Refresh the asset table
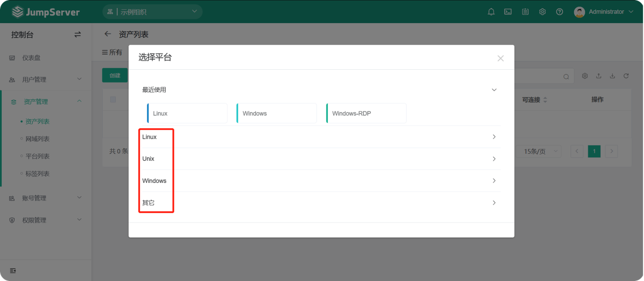The width and height of the screenshot is (644, 281). [x=626, y=76]
